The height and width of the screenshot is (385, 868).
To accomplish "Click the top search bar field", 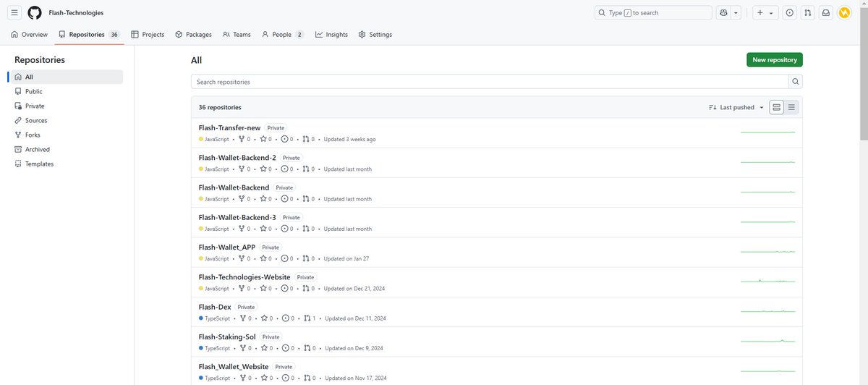I will pyautogui.click(x=653, y=12).
